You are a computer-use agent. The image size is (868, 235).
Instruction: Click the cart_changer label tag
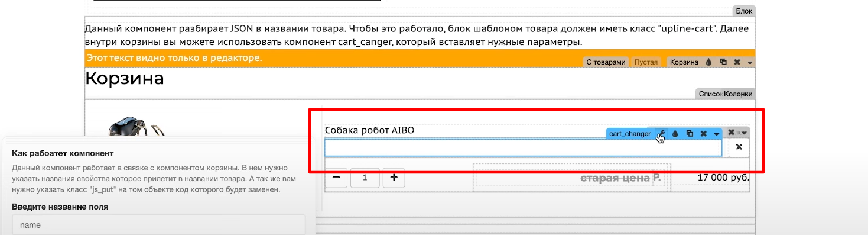click(630, 134)
